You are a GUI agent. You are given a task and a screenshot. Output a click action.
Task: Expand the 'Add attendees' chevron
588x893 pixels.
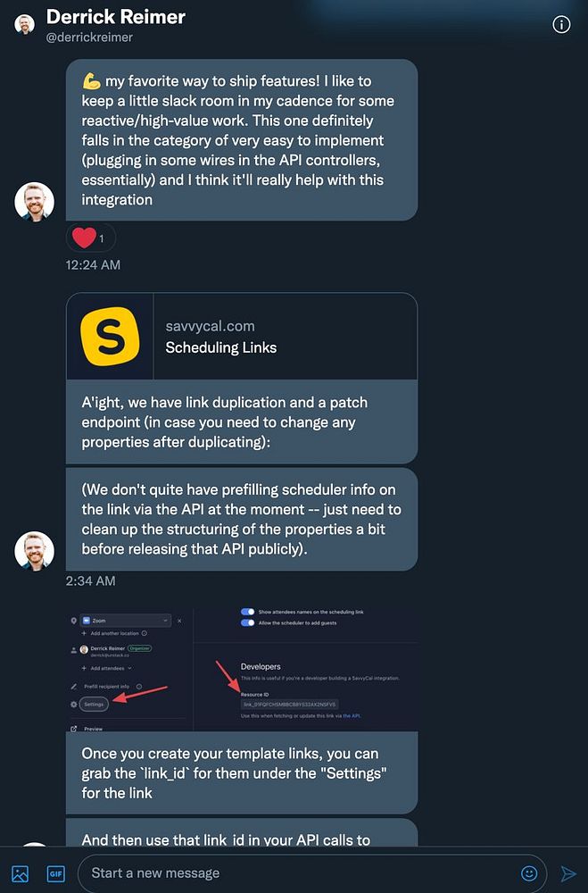pyautogui.click(x=130, y=668)
